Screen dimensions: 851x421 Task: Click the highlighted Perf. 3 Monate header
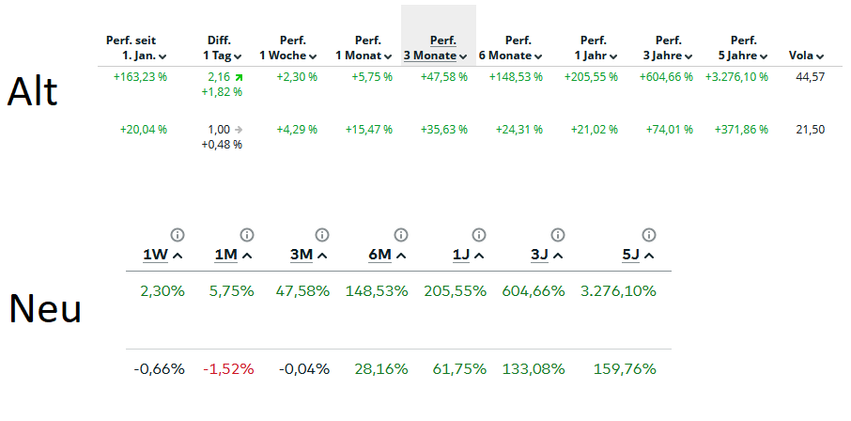(436, 48)
